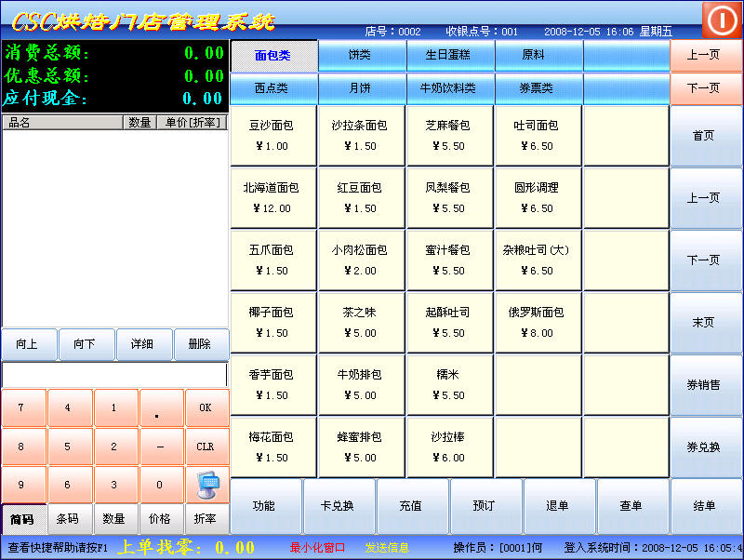Jump to 末页 of product list
The image size is (744, 560).
(x=706, y=323)
